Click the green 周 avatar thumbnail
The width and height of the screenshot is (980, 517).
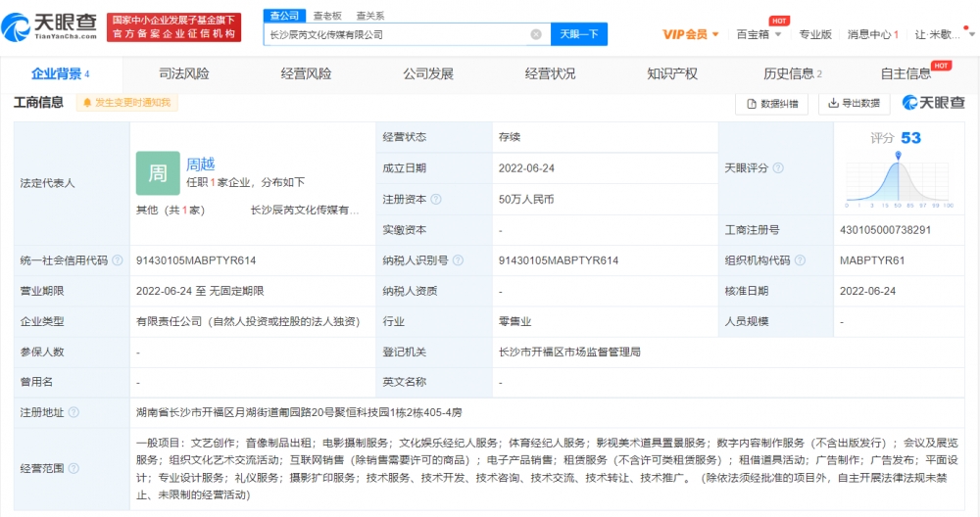coord(158,173)
